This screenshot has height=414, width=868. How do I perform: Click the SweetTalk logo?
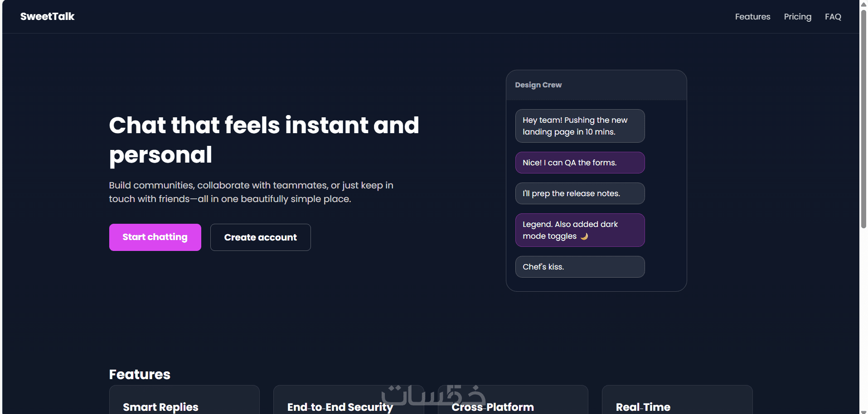pos(47,17)
